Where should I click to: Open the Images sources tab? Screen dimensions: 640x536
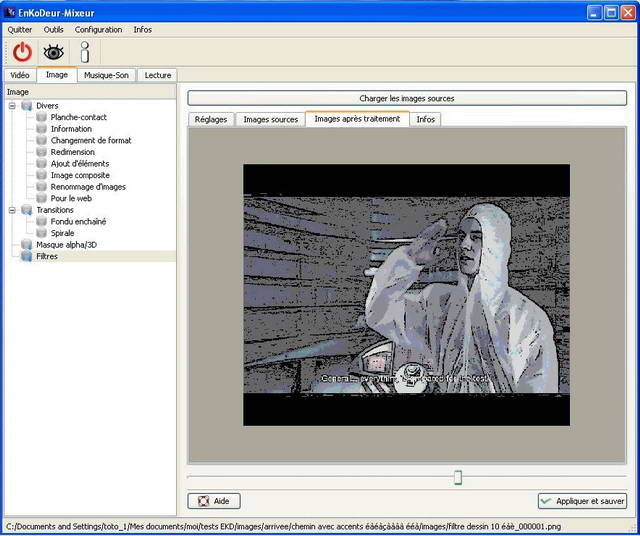point(271,120)
